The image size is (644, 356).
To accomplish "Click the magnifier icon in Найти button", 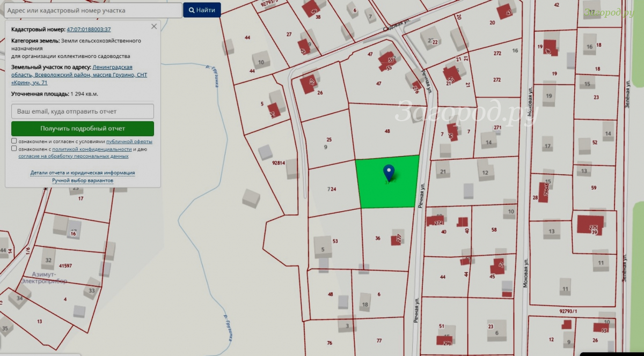I will [191, 10].
